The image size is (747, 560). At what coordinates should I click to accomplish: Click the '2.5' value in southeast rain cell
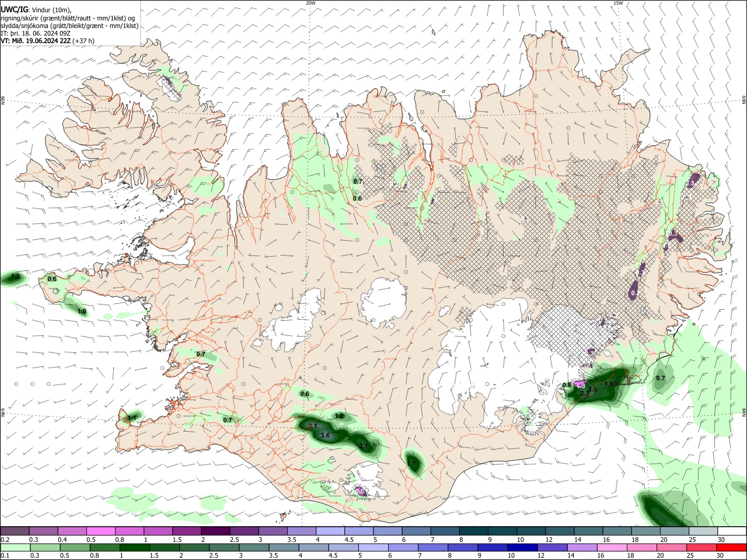coord(592,389)
